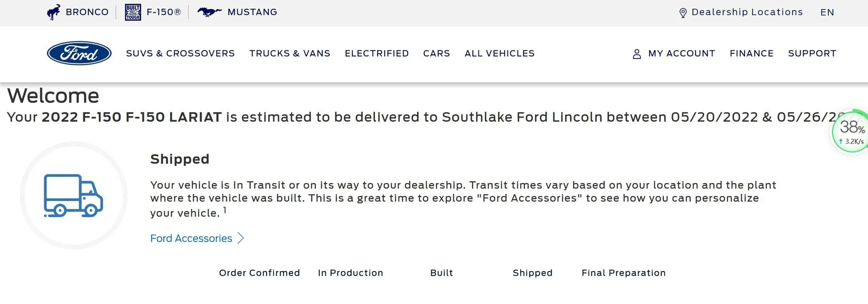Viewport: 868px width, 304px height.
Task: Click the In Production tracker label
Action: pyautogui.click(x=350, y=273)
